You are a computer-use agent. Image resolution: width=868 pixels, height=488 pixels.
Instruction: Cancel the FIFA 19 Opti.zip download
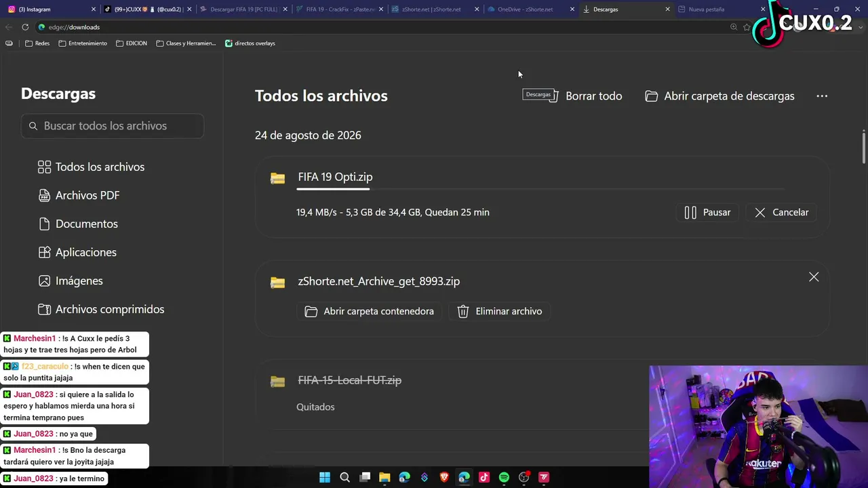(x=781, y=212)
